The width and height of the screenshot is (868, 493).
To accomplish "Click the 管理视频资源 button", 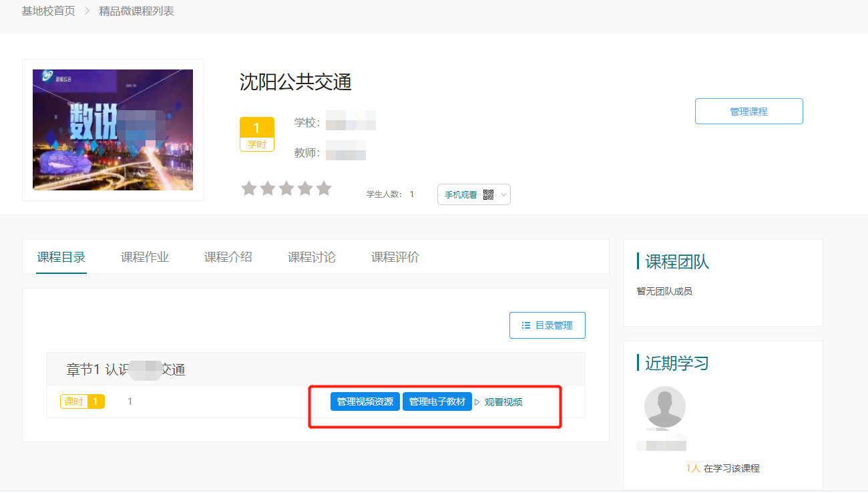I will pos(365,401).
